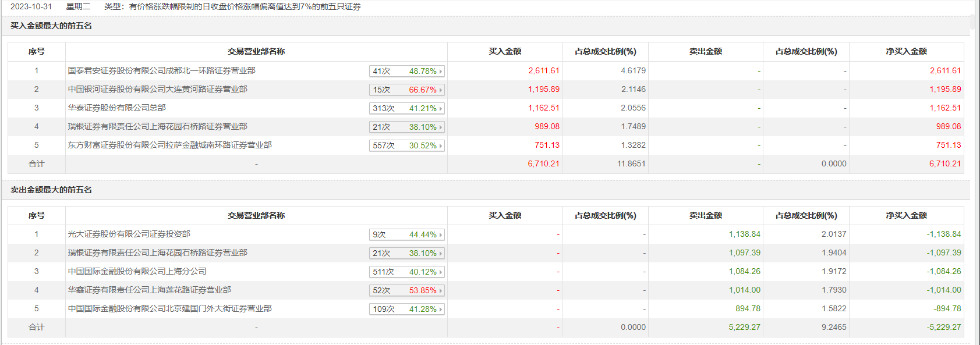Click buy amount 2,611.61 in 买入金额 column
Image resolution: width=980 pixels, height=345 pixels.
[544, 70]
